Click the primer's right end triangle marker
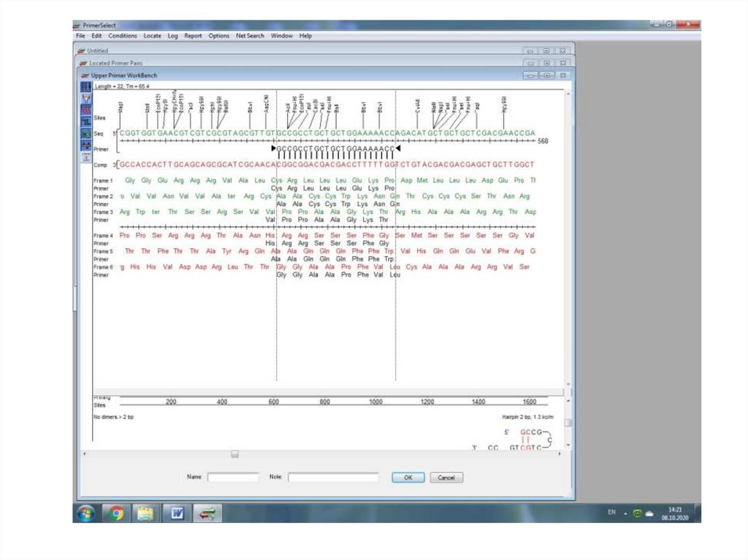Screen dimensions: 748x560 pos(398,148)
